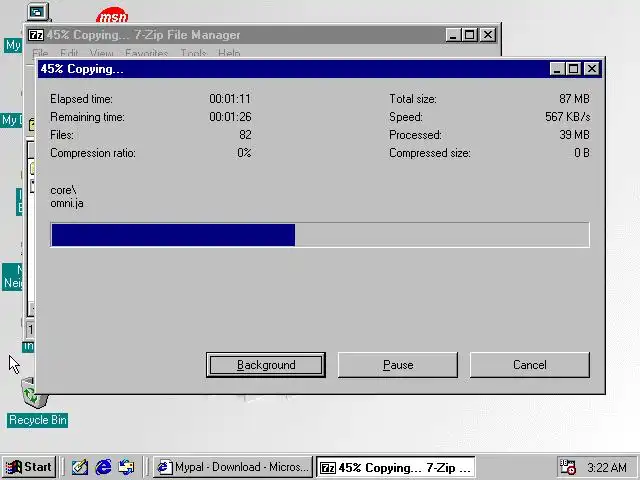
Task: Click the remaining time value 00:01:26
Action: click(230, 117)
